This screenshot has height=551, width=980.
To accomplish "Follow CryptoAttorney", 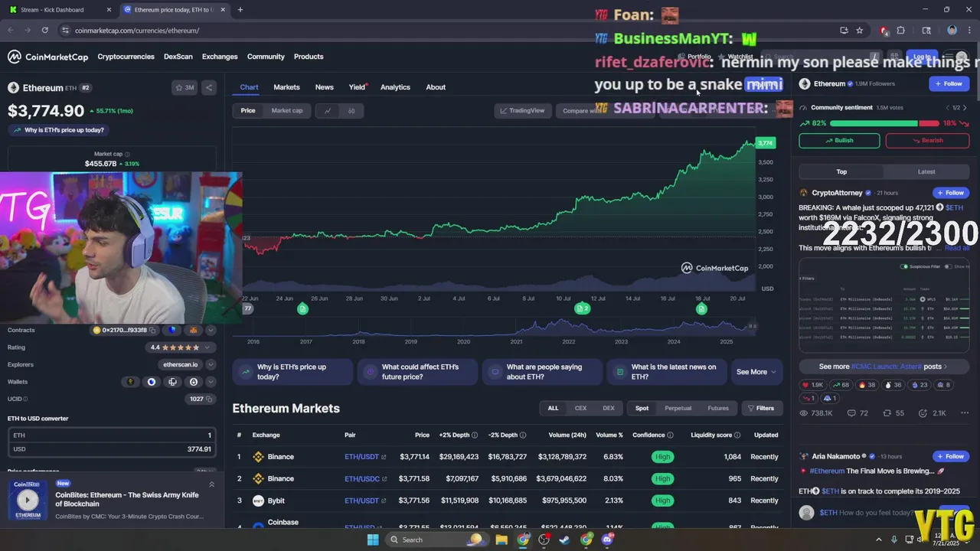I will coord(950,193).
